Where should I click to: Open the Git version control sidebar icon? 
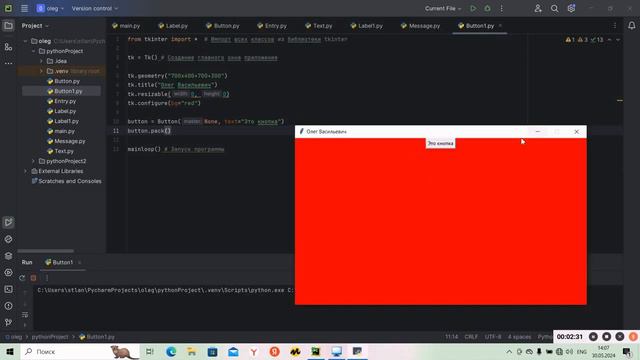(x=8, y=322)
